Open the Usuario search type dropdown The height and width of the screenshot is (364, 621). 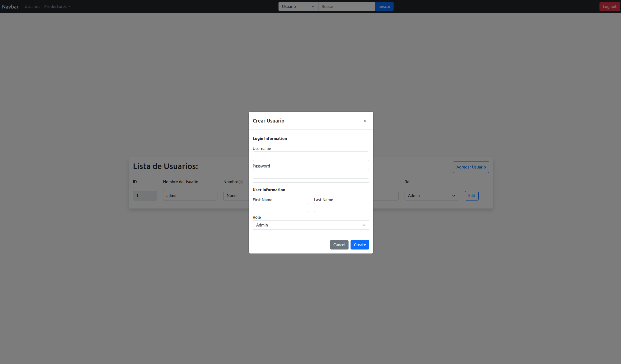pos(298,6)
